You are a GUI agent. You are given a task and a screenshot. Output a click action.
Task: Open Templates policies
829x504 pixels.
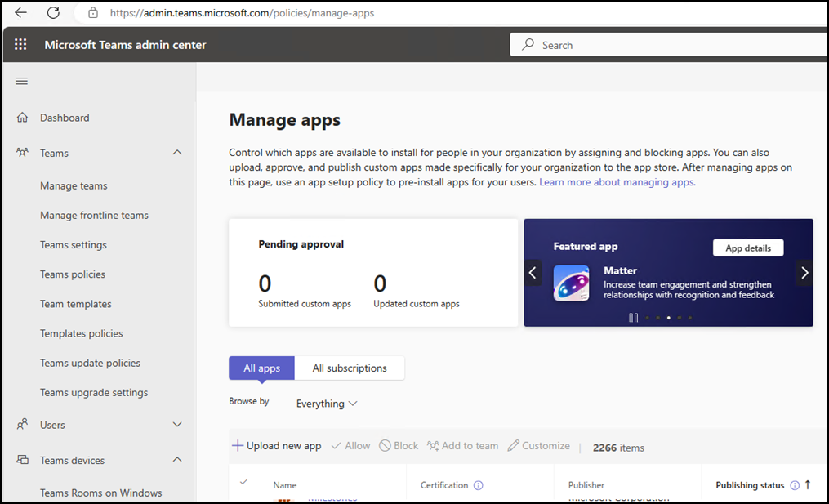tap(82, 334)
